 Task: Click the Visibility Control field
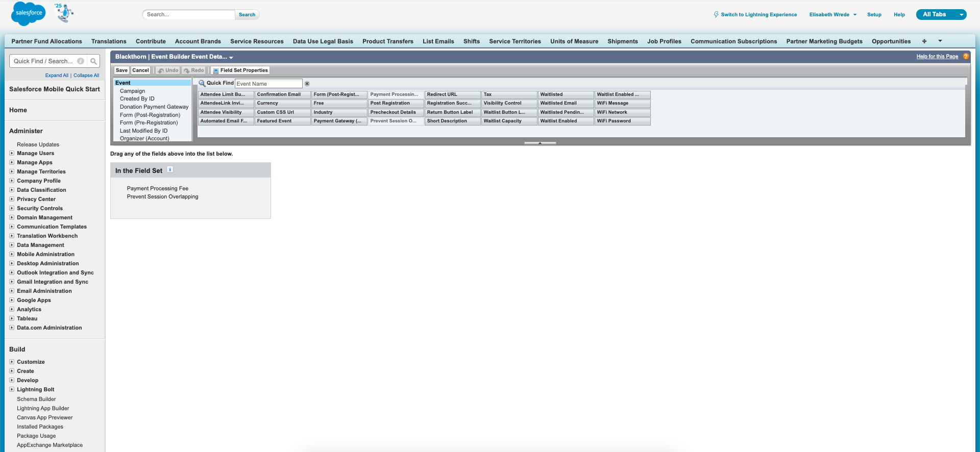click(509, 103)
